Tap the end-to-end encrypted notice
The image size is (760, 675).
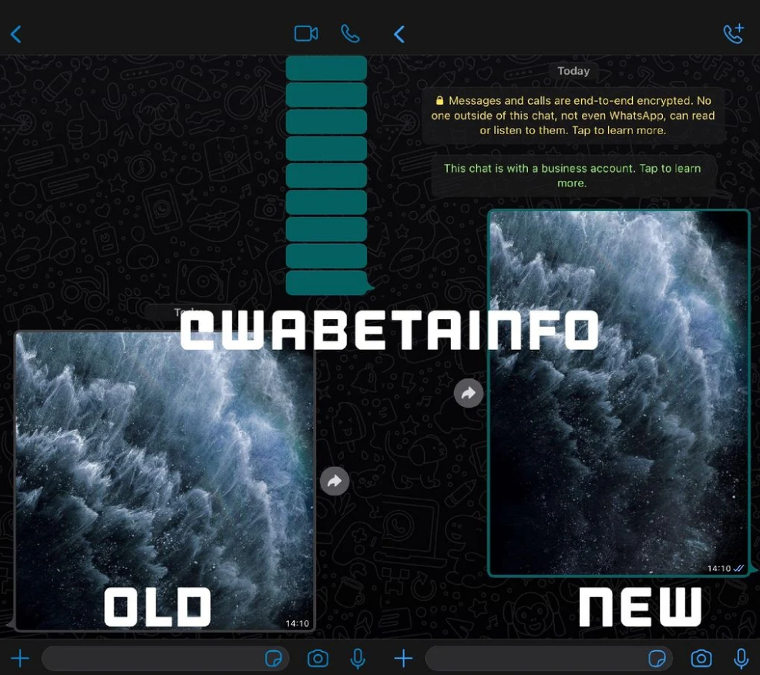coord(573,115)
